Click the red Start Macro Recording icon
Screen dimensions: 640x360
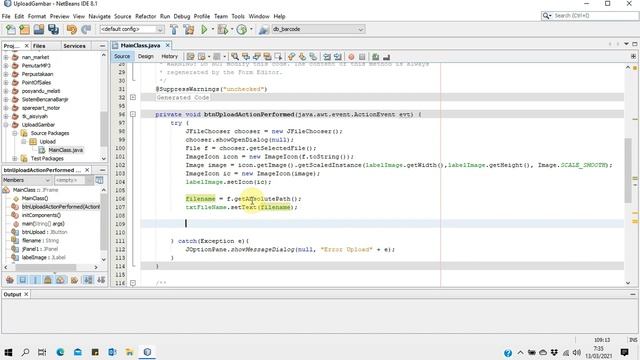[x=351, y=57]
